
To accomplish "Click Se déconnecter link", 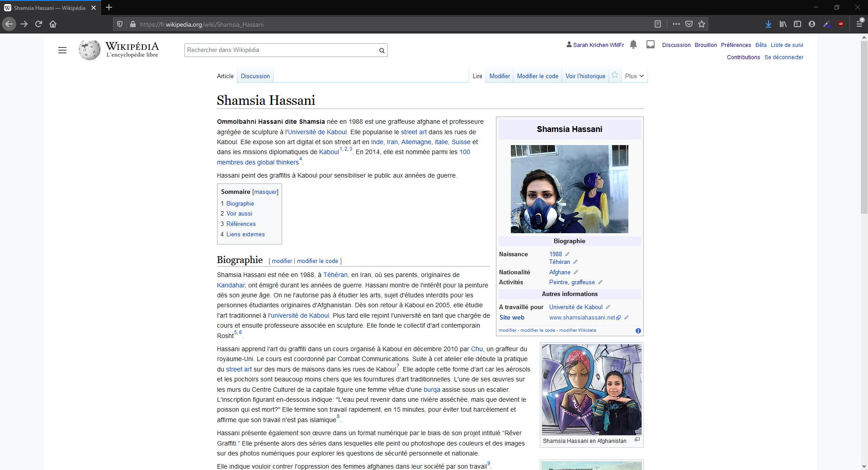I will click(784, 57).
